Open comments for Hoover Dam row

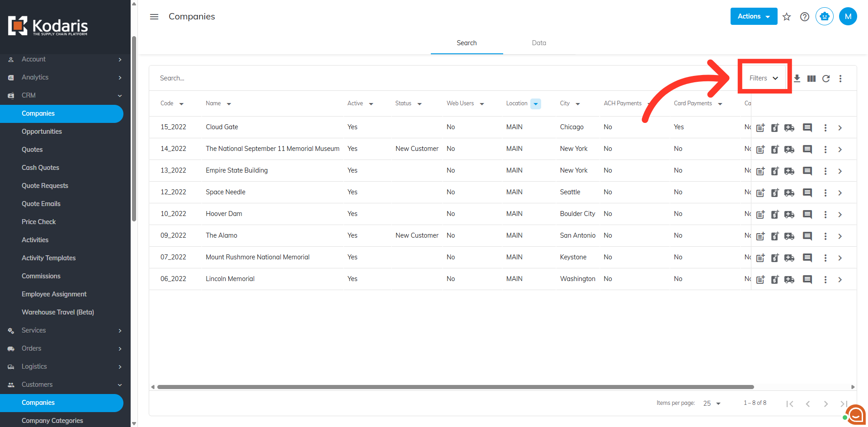click(x=807, y=215)
